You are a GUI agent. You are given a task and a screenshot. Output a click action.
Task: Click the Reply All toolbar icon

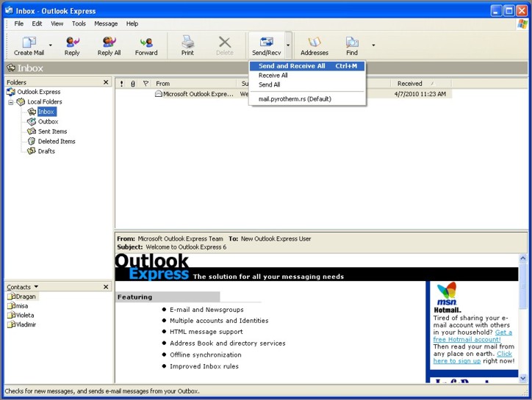pos(109,42)
